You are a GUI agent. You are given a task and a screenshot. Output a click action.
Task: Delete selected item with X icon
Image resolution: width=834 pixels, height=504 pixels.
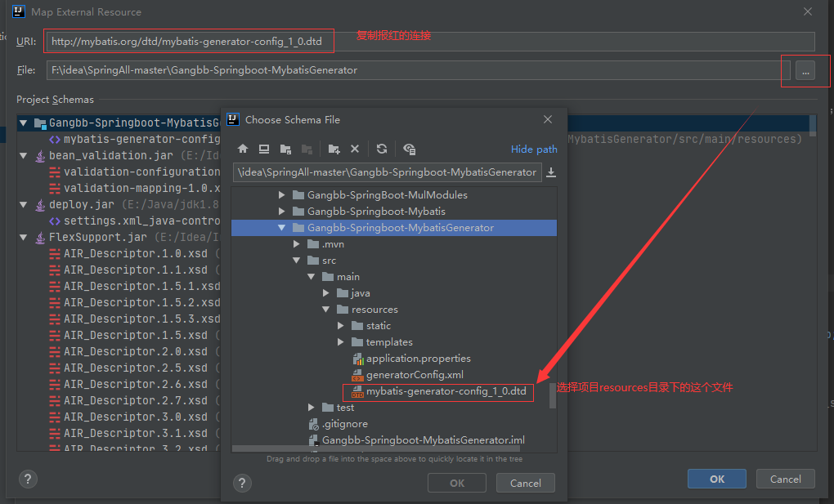[355, 149]
